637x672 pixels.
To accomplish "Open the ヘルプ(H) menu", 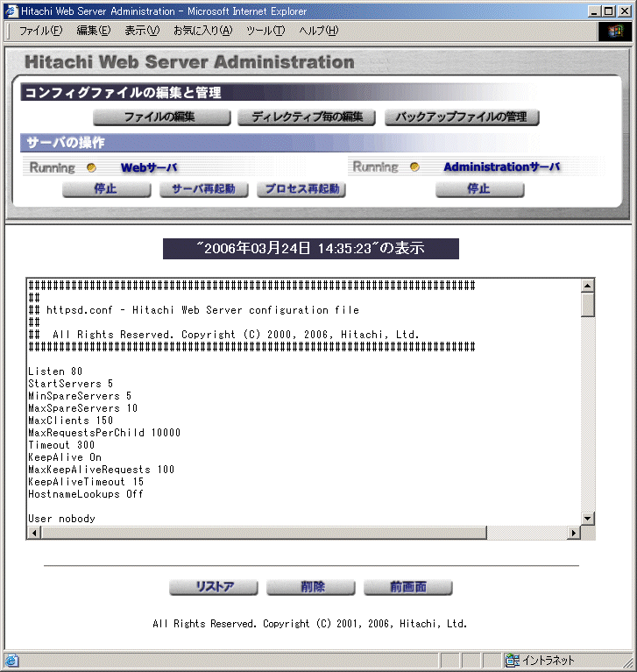I will [x=319, y=31].
